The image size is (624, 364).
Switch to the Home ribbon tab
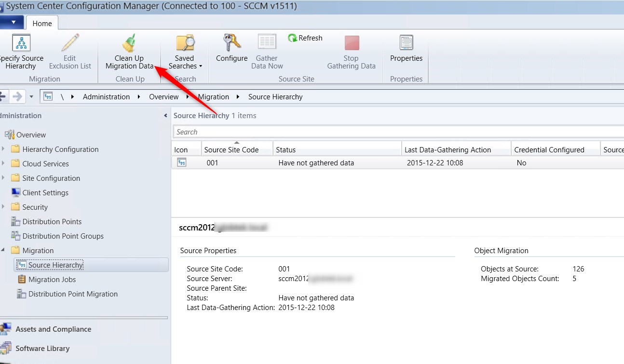[x=42, y=23]
